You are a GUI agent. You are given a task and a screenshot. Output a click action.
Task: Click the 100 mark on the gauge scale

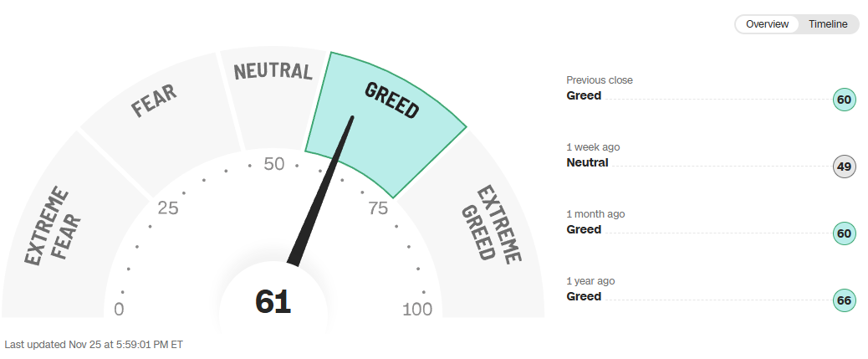[417, 310]
